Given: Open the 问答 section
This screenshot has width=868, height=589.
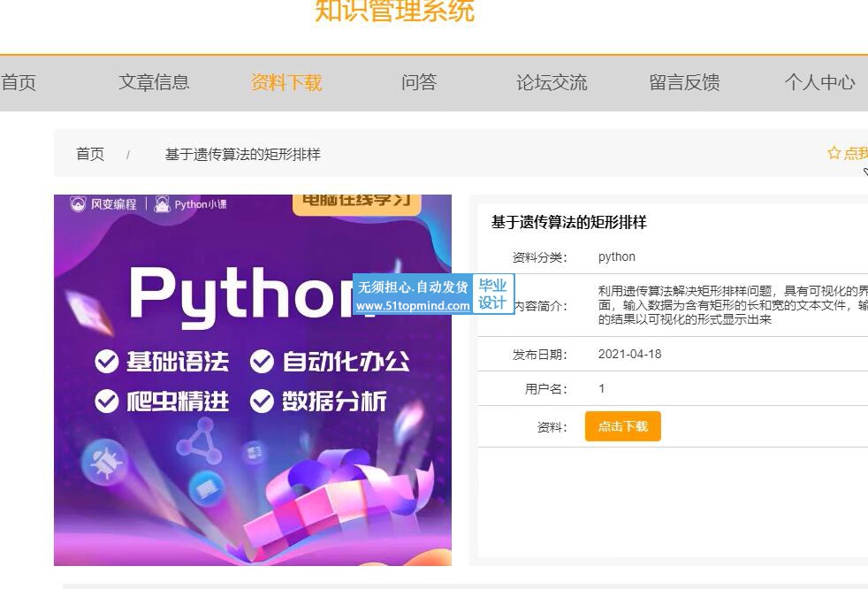Looking at the screenshot, I should [x=419, y=82].
